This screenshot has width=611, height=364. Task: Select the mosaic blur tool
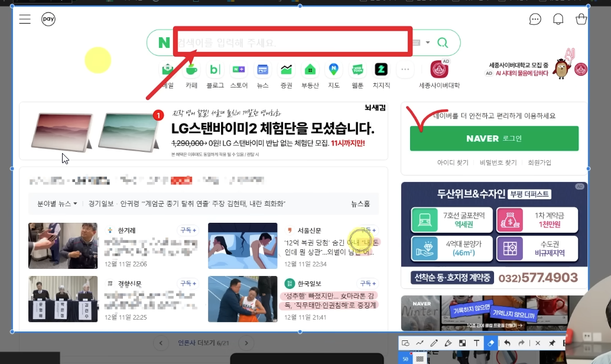[x=462, y=343]
